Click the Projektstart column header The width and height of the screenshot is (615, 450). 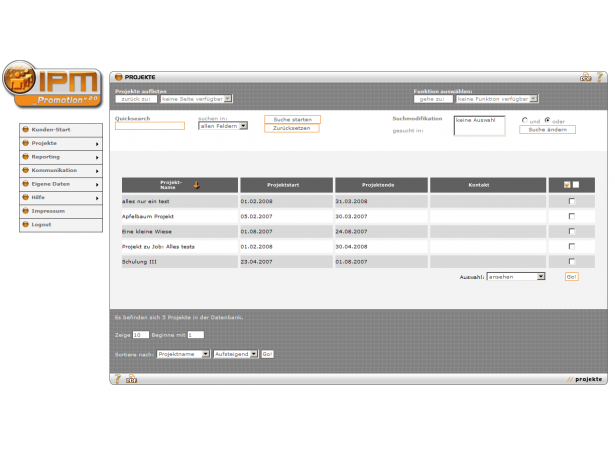(x=286, y=185)
